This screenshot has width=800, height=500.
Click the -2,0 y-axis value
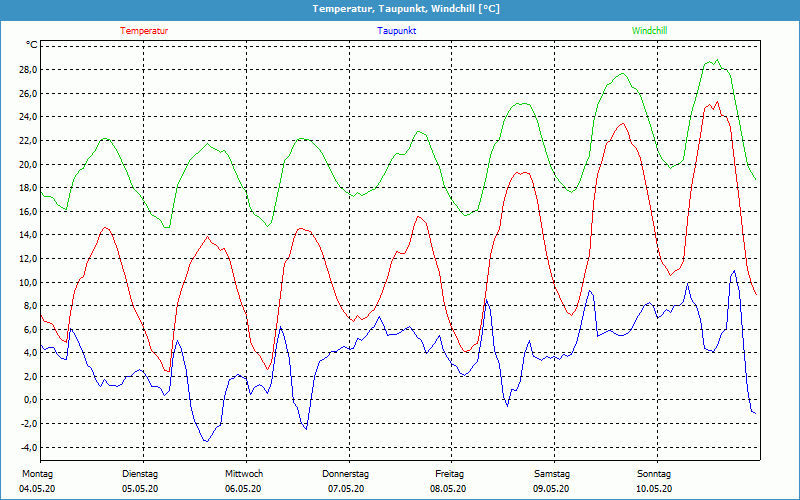coord(29,424)
